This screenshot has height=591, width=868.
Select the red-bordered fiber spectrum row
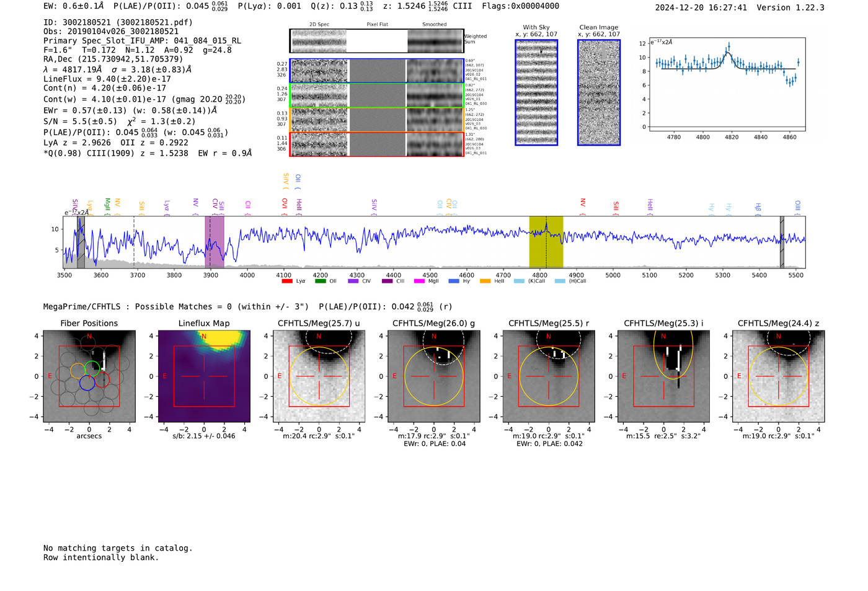tap(377, 144)
